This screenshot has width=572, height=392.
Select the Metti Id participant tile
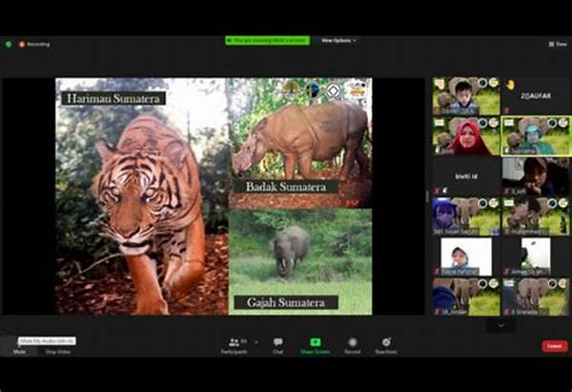pos(466,175)
